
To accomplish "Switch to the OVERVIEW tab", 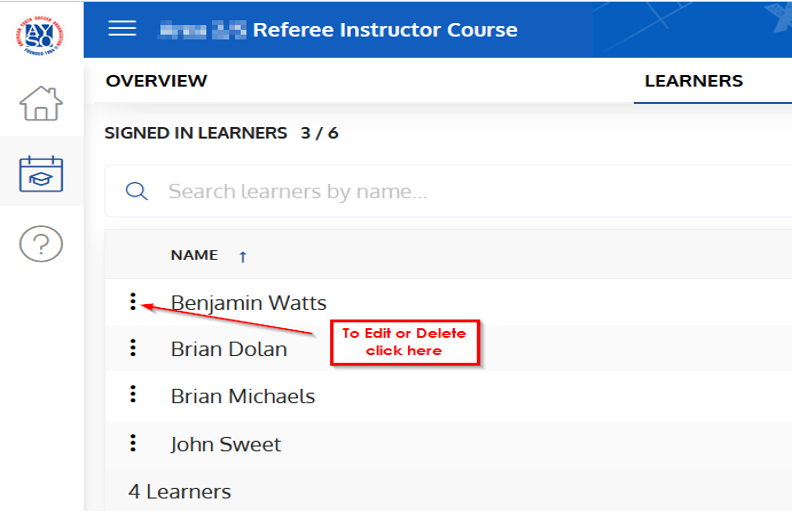I will 156,81.
